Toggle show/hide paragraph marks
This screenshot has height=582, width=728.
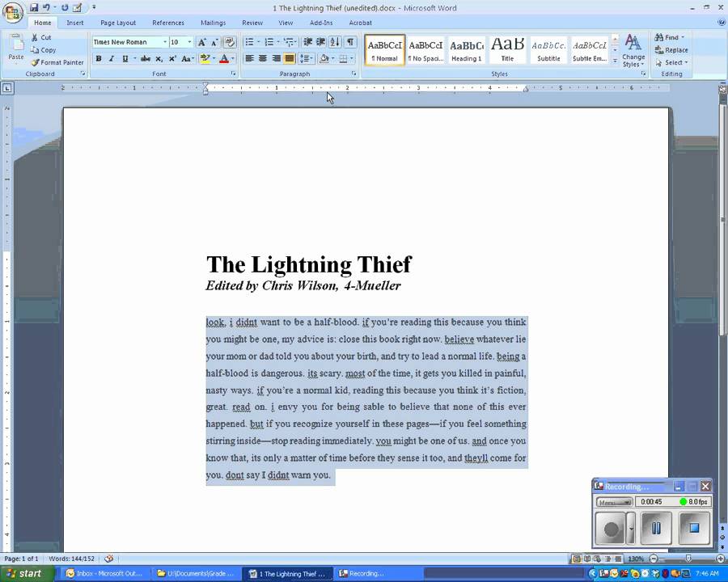coord(350,42)
